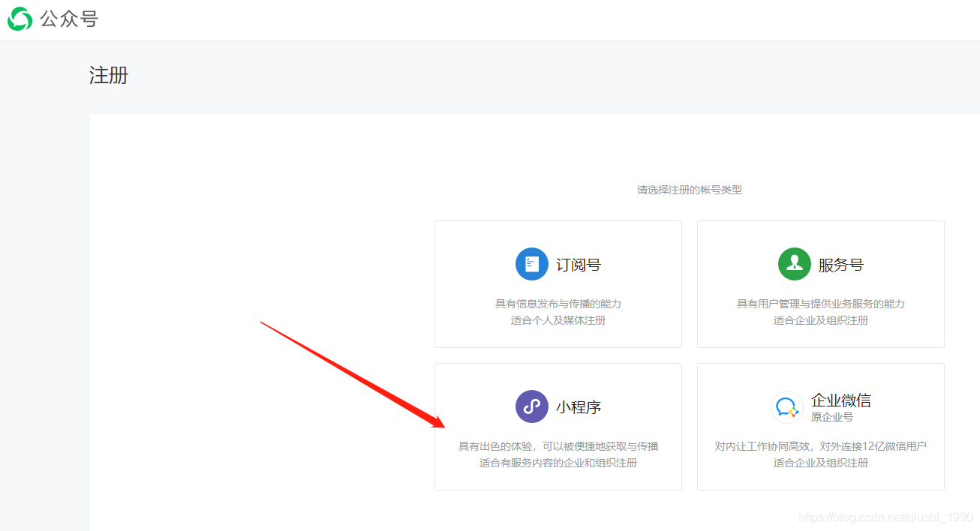Image resolution: width=980 pixels, height=531 pixels.
Task: Select the 订阅号 account type label
Action: (x=579, y=264)
